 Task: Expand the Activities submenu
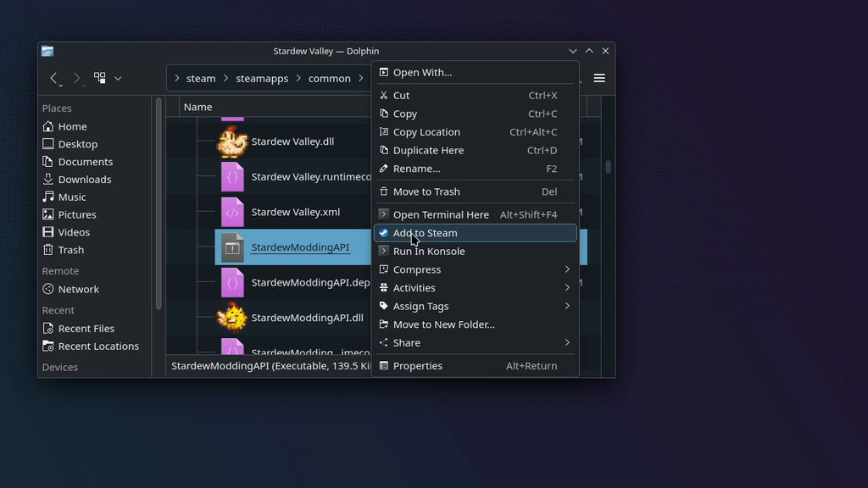point(475,288)
